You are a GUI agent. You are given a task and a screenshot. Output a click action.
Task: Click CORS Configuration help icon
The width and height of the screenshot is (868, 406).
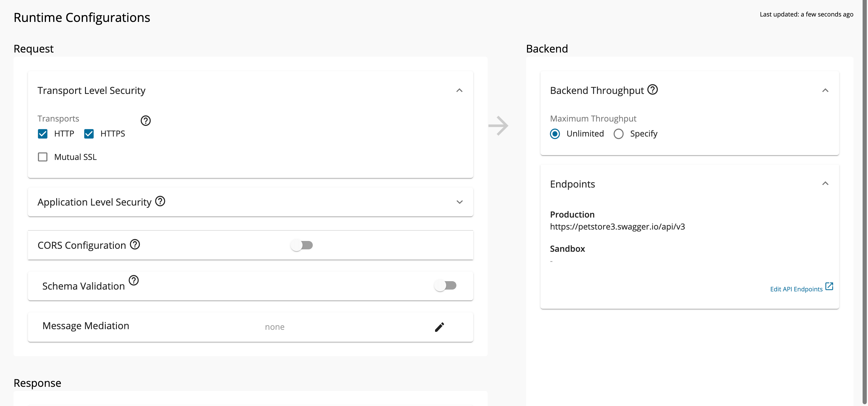click(135, 244)
